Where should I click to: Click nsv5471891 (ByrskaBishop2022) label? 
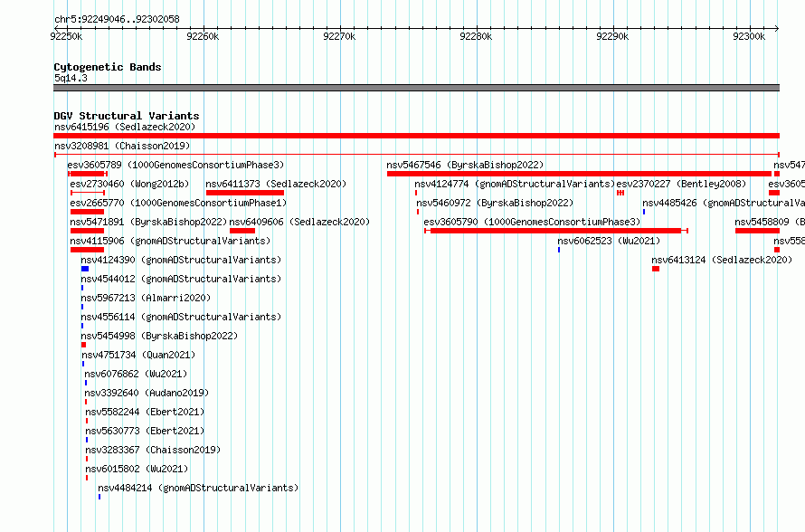[x=148, y=222]
